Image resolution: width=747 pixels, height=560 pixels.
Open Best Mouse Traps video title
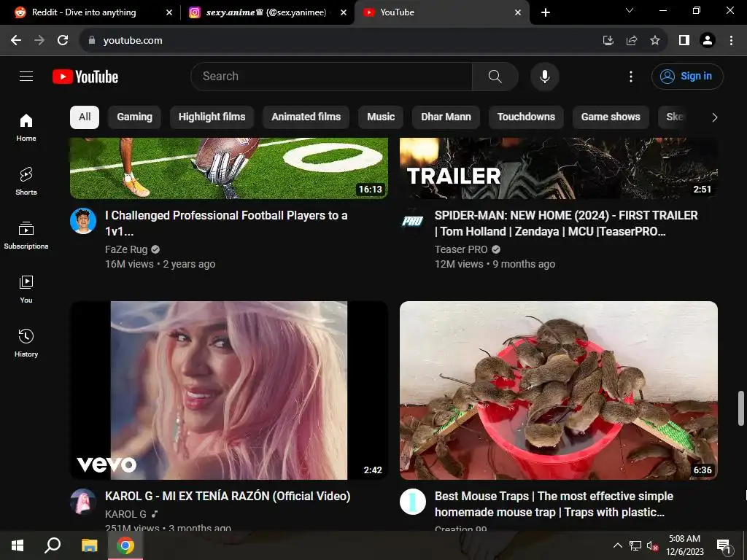pos(554,504)
